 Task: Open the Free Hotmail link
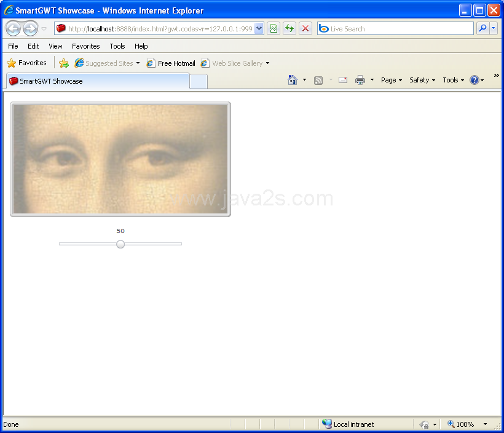coord(171,63)
